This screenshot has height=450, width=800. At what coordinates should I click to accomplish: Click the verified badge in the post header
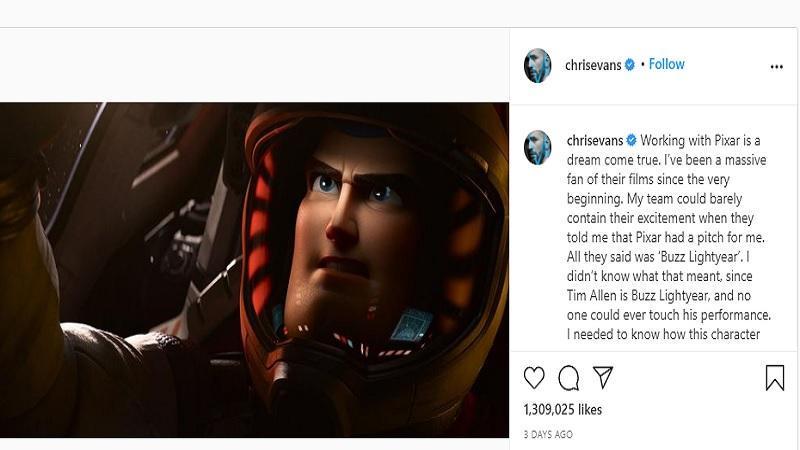coord(630,65)
